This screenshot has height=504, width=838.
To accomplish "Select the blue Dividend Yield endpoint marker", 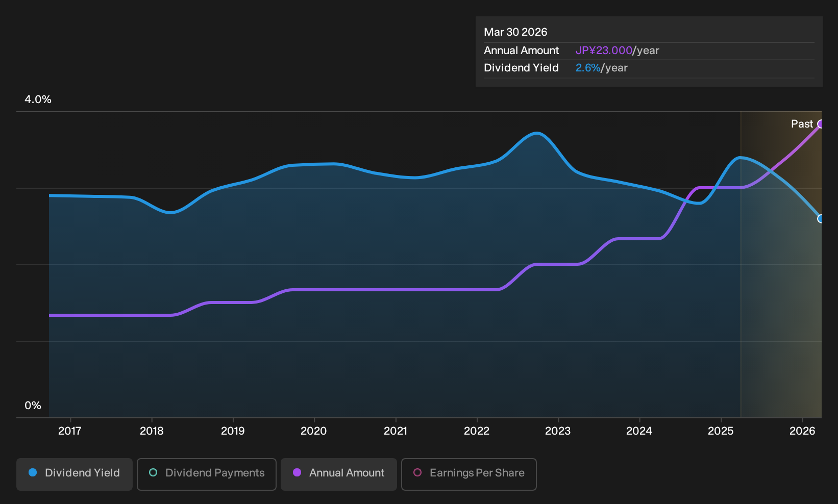I will [821, 219].
